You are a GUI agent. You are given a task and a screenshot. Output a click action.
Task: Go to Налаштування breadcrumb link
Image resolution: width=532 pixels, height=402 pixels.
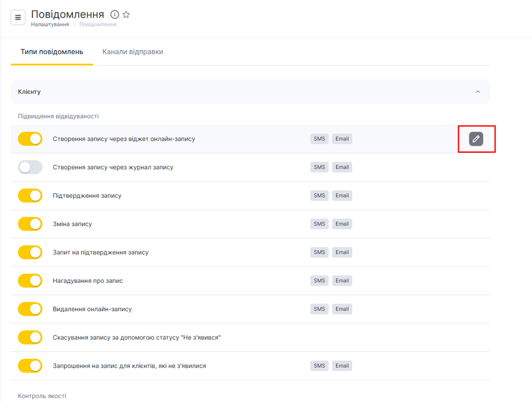pyautogui.click(x=50, y=25)
